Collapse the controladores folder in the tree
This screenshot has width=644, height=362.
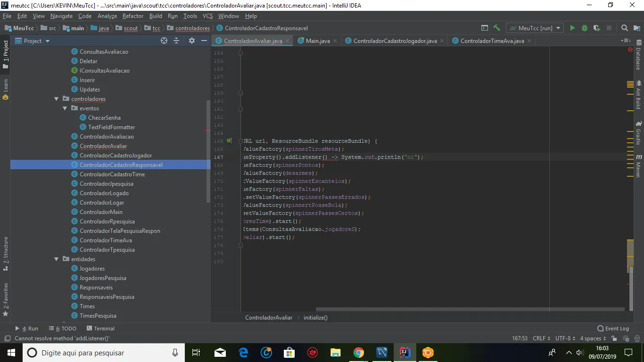(x=57, y=99)
